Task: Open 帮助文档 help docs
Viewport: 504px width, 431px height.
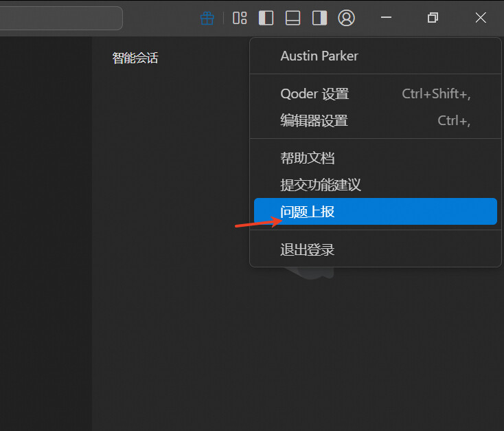Action: (x=376, y=158)
